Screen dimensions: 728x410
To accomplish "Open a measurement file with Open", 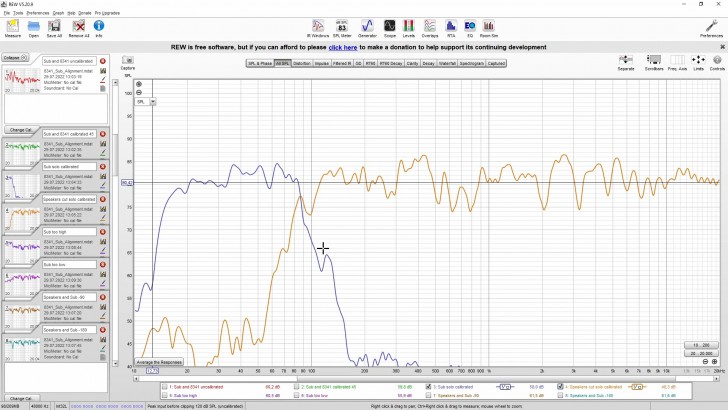I will coord(33,29).
